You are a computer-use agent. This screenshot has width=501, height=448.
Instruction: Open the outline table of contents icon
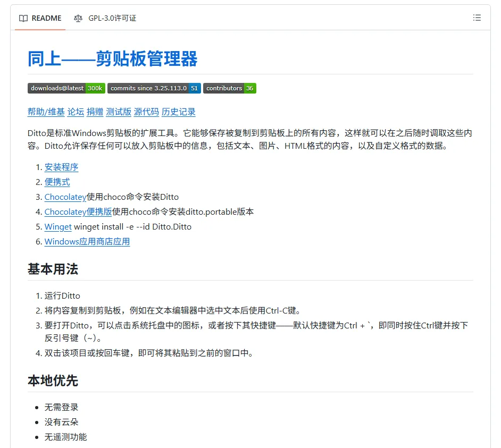coord(477,18)
